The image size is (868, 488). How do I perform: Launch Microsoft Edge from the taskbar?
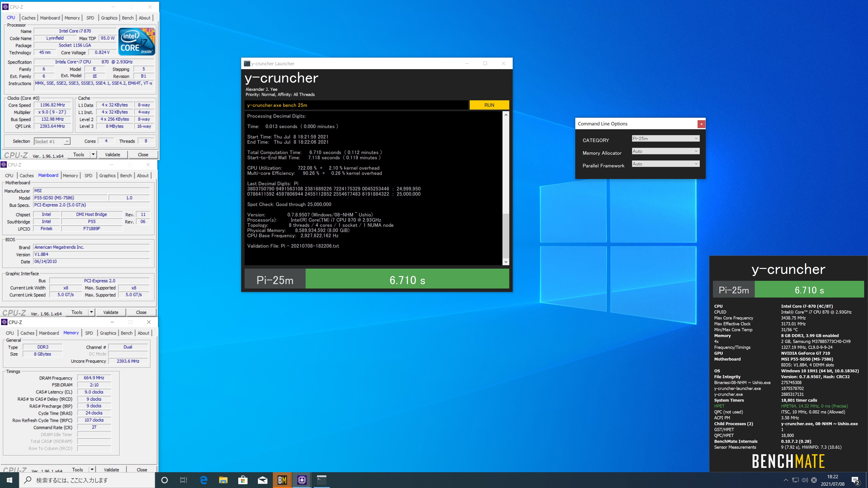(203, 480)
